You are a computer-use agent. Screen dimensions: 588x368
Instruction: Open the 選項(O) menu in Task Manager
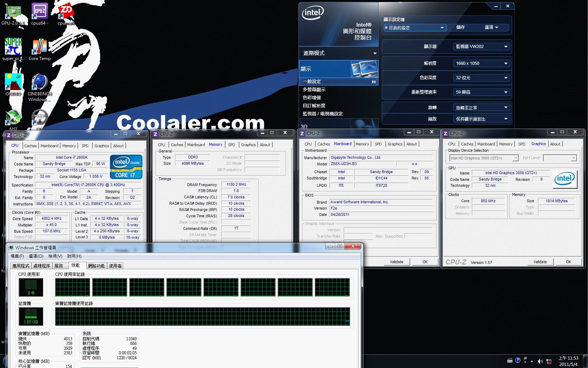(x=36, y=256)
